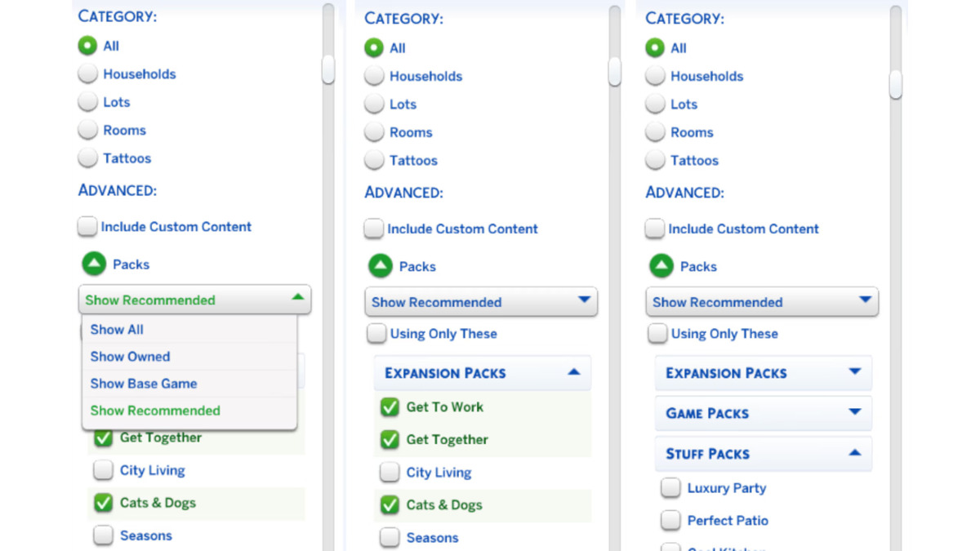The height and width of the screenshot is (551, 980).
Task: Select Households category in the left panel
Action: (x=87, y=74)
